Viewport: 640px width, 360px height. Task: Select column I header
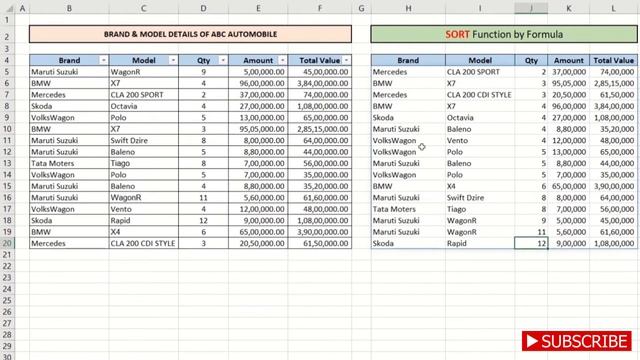(480, 8)
